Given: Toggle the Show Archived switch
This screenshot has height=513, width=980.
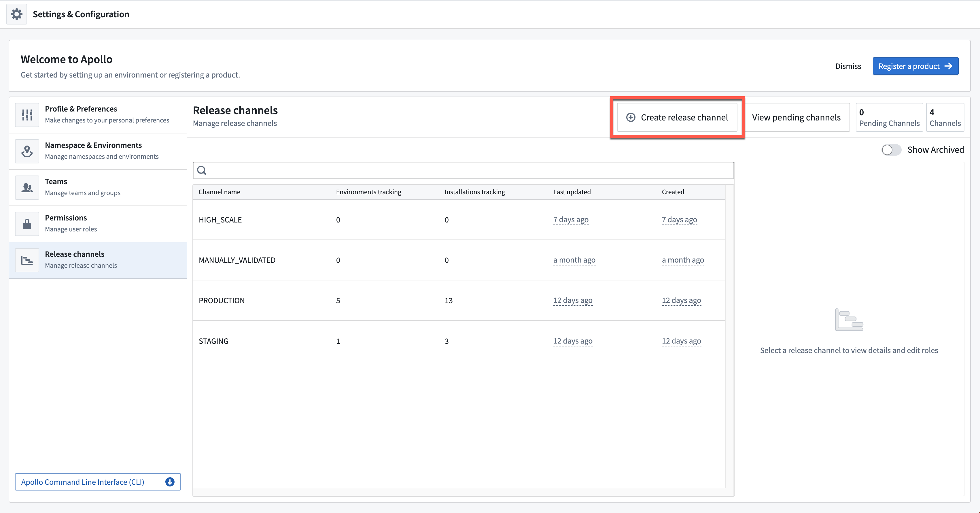Looking at the screenshot, I should [891, 150].
